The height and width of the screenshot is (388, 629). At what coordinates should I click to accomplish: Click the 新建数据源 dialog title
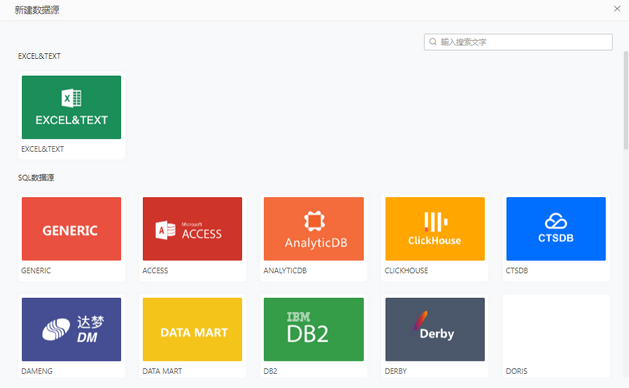37,10
